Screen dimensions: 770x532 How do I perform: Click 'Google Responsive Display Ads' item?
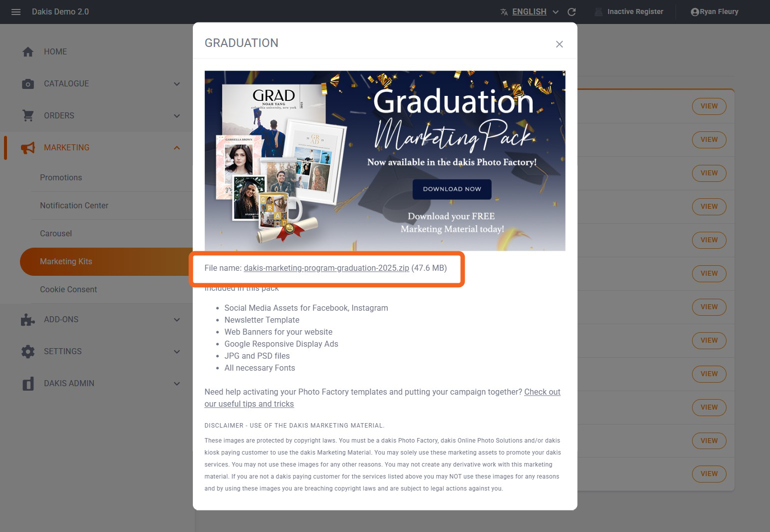281,344
